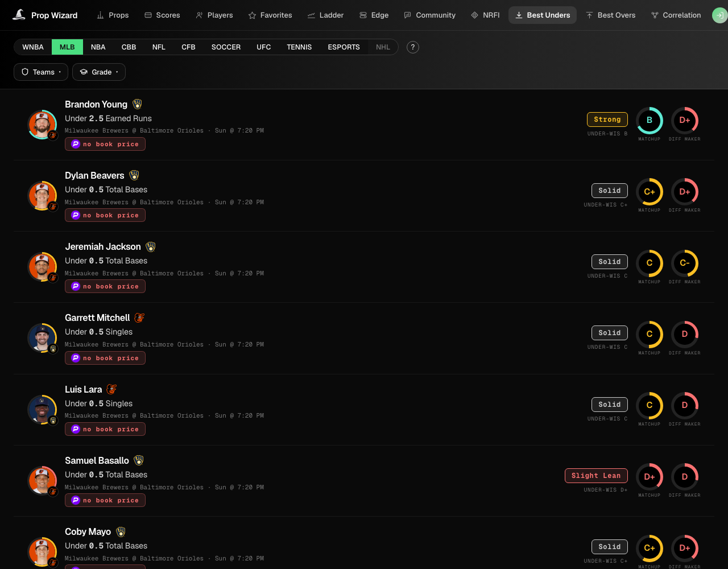Viewport: 728px width, 569px height.
Task: Click Brandon Young's no book price badge
Action: click(105, 145)
